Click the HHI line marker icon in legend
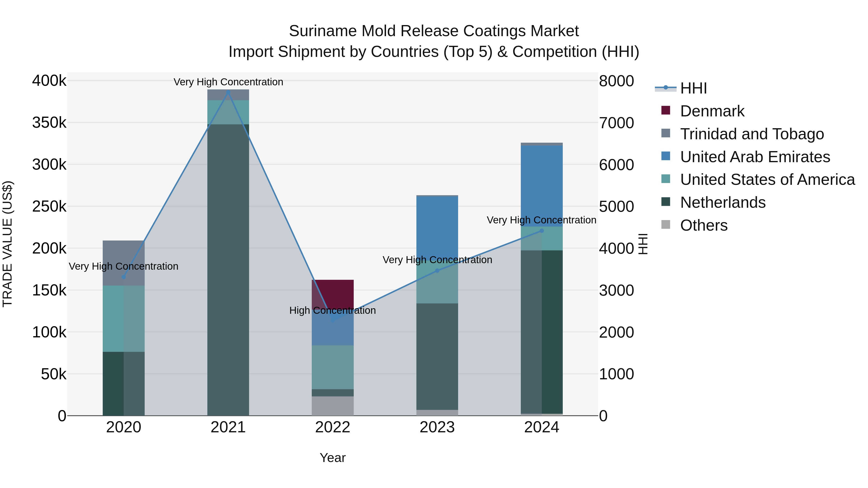Screen dimensions: 868x488 (665, 87)
